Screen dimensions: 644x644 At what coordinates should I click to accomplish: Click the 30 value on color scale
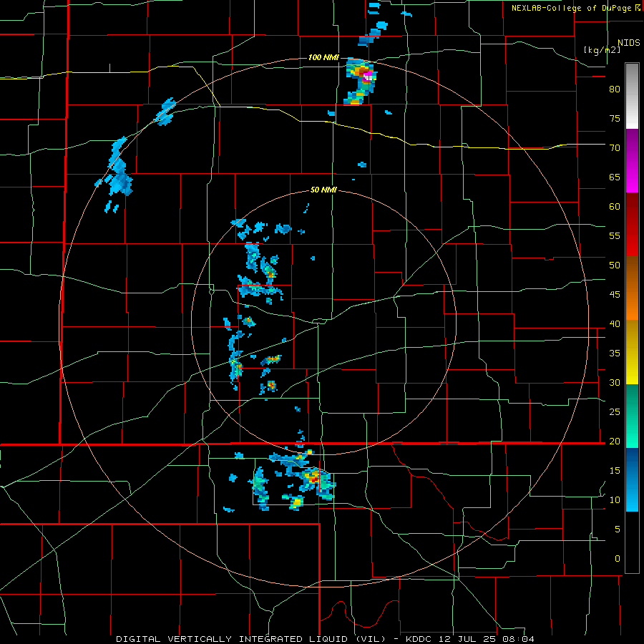pos(615,382)
